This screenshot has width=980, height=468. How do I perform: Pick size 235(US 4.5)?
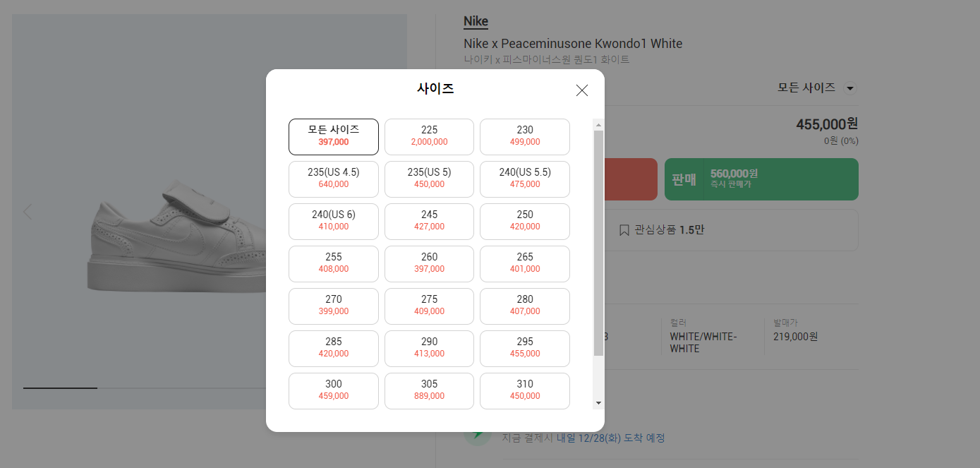[334, 179]
